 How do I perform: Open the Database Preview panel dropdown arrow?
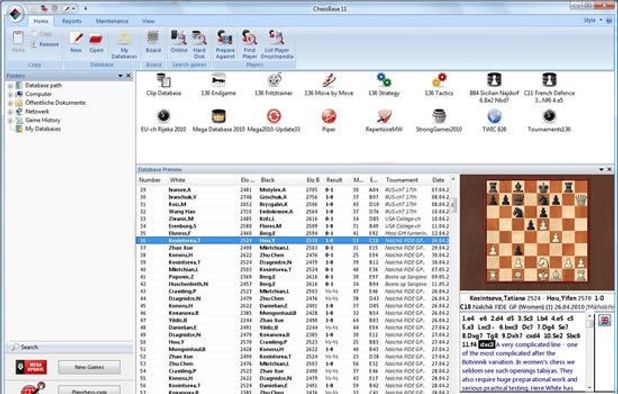pyautogui.click(x=601, y=169)
